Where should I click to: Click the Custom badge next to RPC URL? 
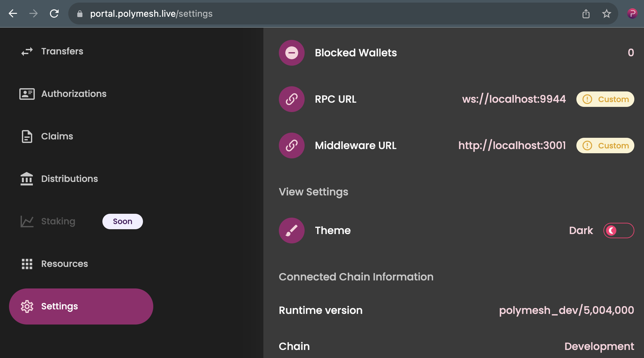click(x=605, y=99)
